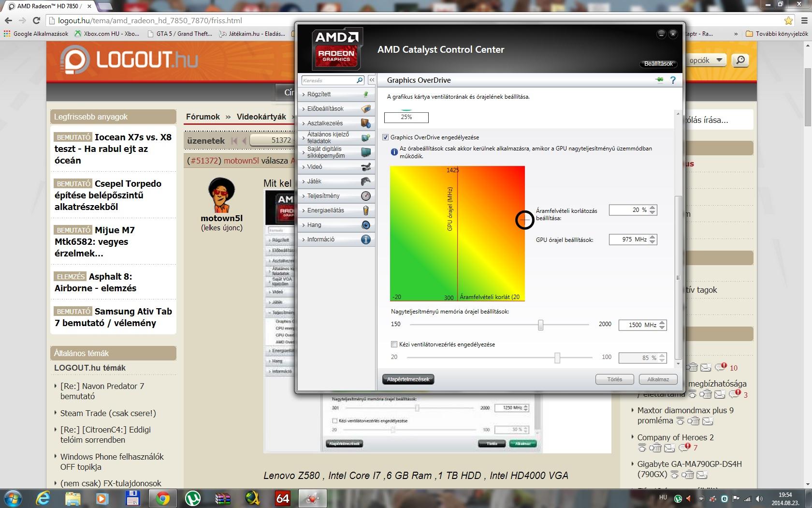Click the 1500 MHz memory clock field
Screen dimensions: 812x508
tap(638, 325)
